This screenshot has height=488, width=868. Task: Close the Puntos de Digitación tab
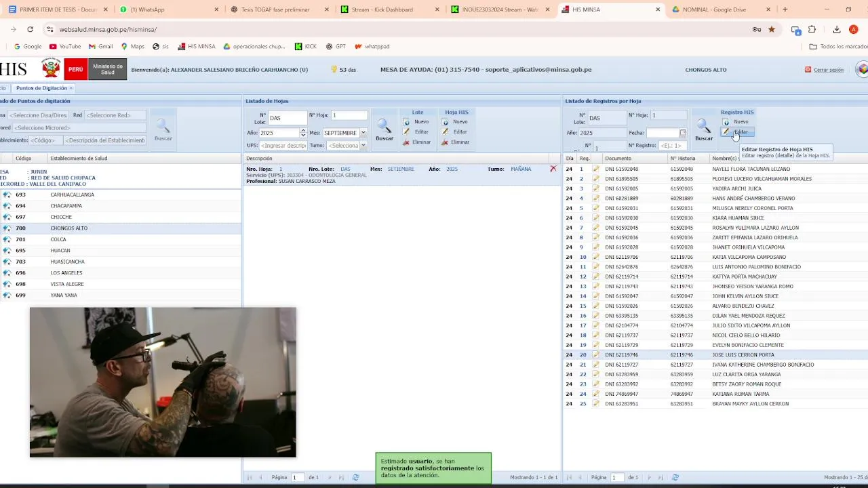tap(71, 88)
